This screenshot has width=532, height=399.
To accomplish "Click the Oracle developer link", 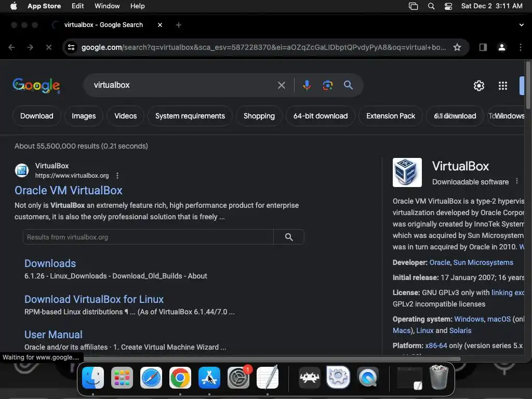I will pyautogui.click(x=440, y=262).
